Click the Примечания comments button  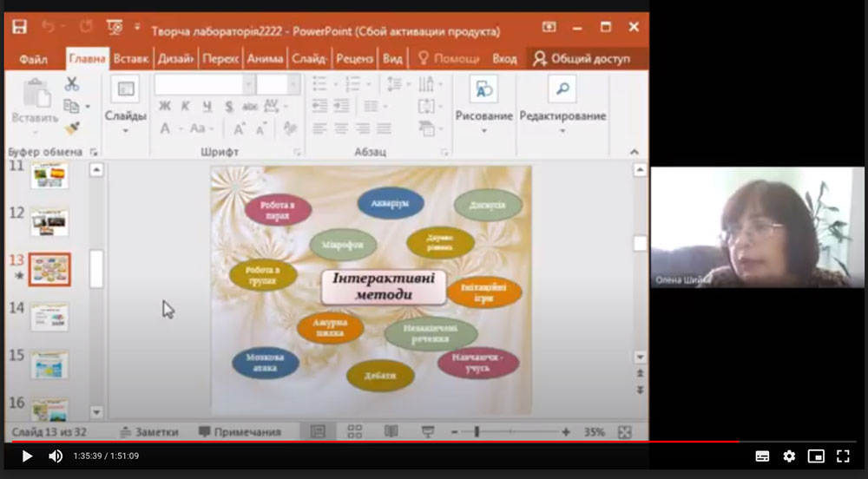(240, 432)
